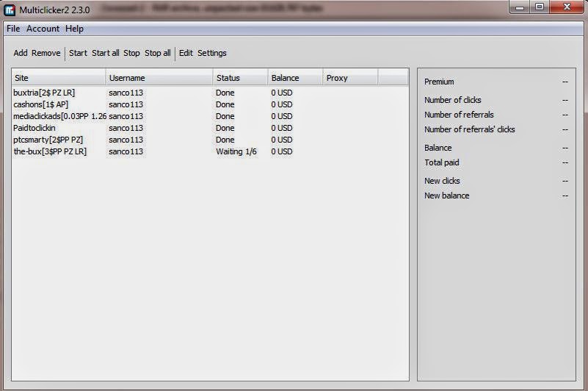Click Done status in Paidtoclickin row
This screenshot has width=588, height=391.
225,128
